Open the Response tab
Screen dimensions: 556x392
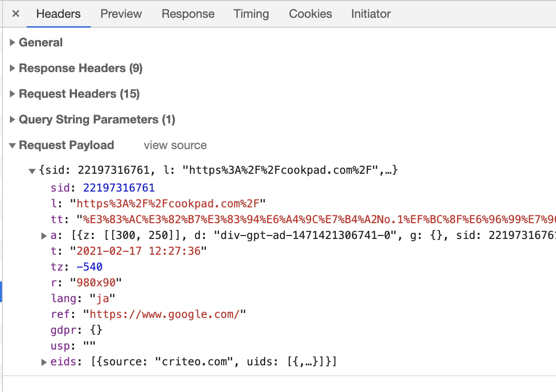pyautogui.click(x=188, y=14)
